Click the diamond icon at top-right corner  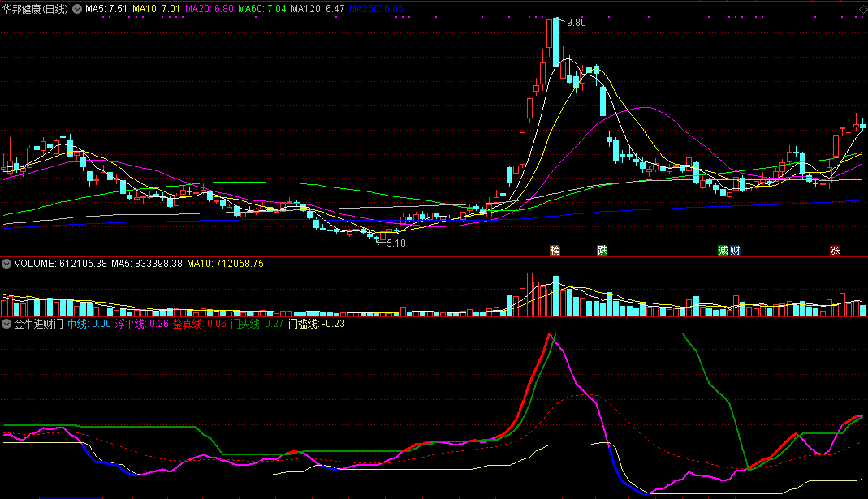(x=863, y=9)
